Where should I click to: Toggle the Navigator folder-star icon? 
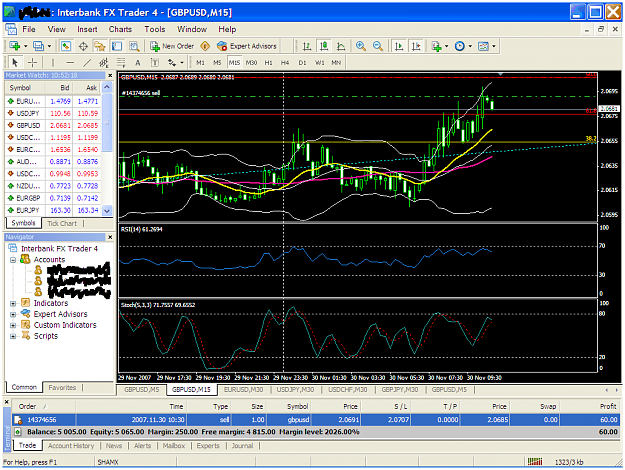(x=99, y=46)
